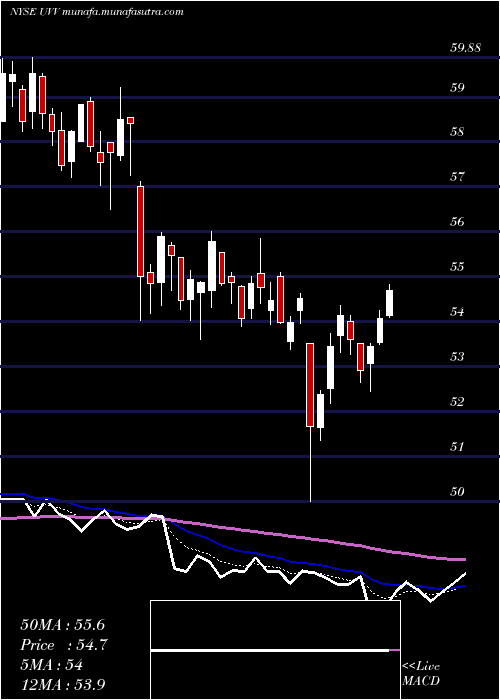Click the 59 price axis label
The width and height of the screenshot is (500, 700).
(457, 88)
